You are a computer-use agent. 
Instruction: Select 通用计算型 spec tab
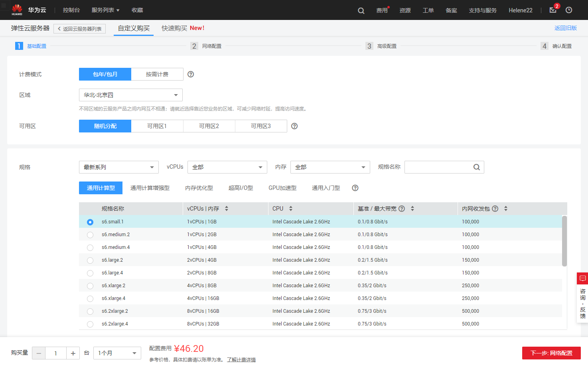click(101, 188)
